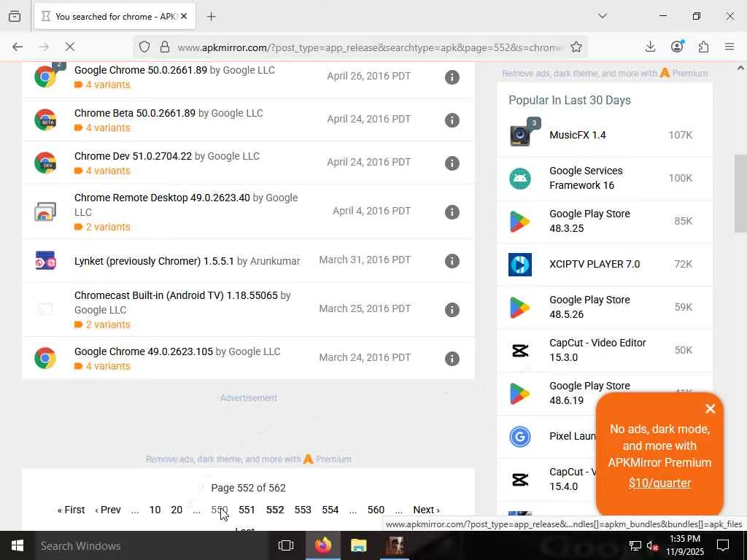747x560 pixels.
Task: Open the Firefox application hamburger menu
Action: point(729,47)
